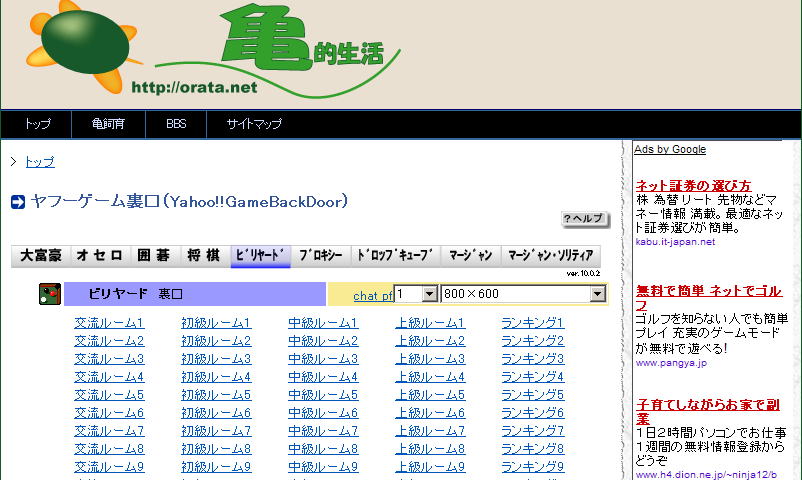Click the chat pf link

373,296
